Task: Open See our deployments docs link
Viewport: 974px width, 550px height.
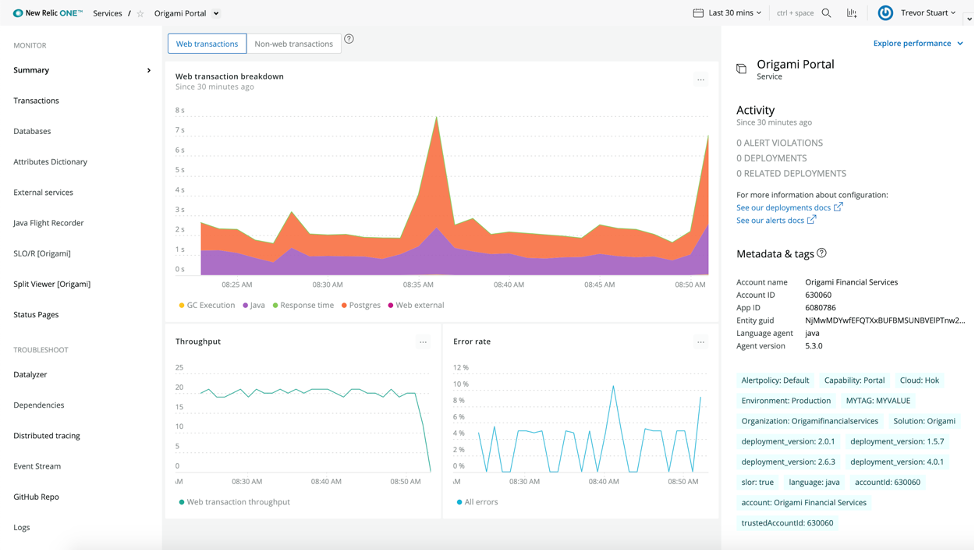Action: point(790,208)
